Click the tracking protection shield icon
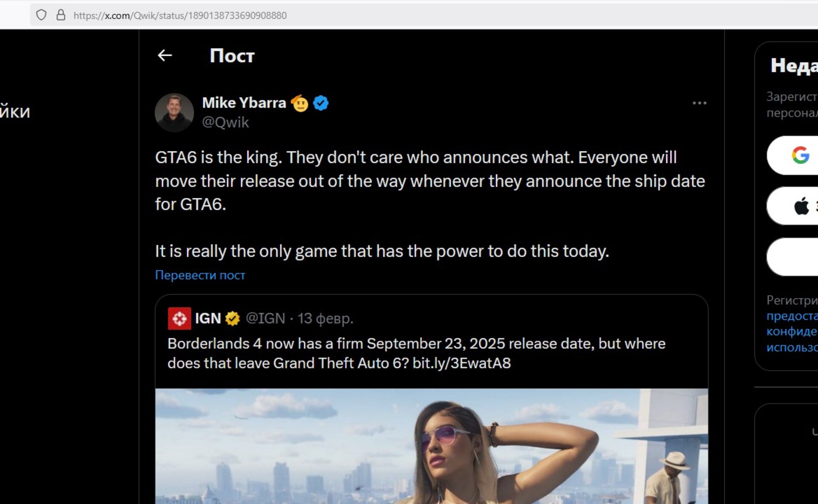The height and width of the screenshot is (504, 818). tap(41, 15)
